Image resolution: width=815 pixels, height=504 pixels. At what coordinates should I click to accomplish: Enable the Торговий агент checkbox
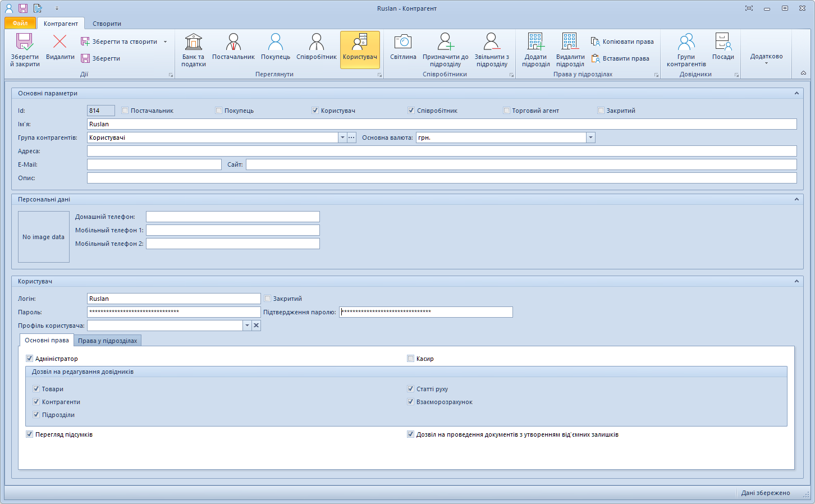point(506,110)
